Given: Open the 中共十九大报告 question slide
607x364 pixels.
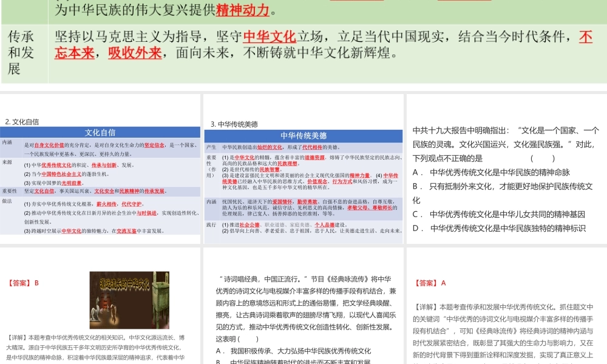Looking at the screenshot, I should click(x=507, y=169).
